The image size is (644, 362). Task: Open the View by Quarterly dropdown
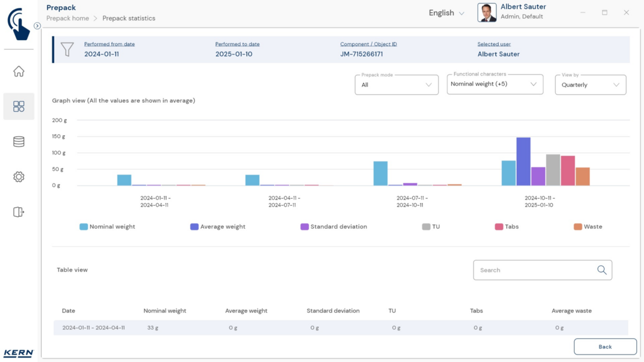coord(590,85)
